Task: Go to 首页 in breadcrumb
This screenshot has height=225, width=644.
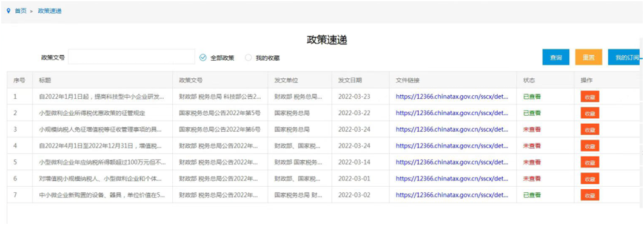Action: (x=21, y=11)
